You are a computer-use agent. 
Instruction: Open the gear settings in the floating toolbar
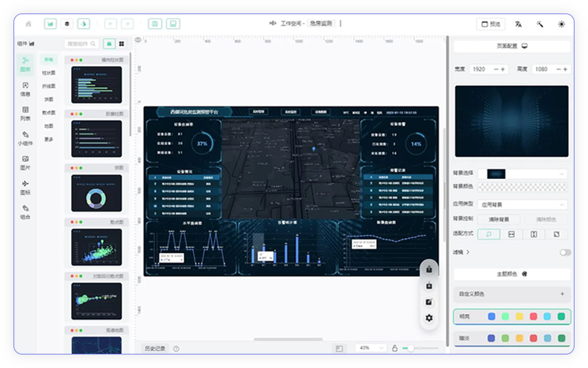[x=429, y=318]
